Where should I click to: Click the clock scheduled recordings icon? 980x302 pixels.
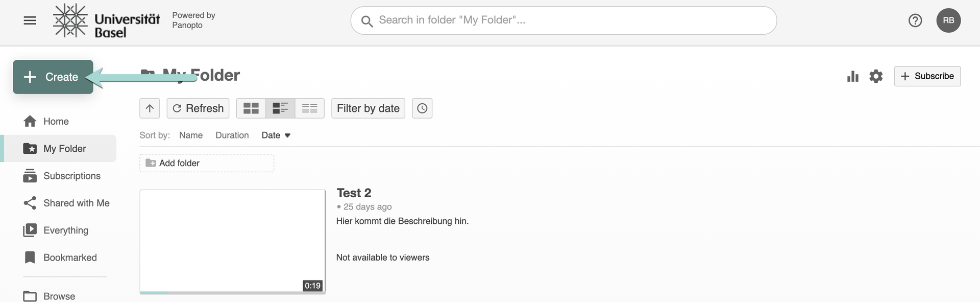point(422,108)
